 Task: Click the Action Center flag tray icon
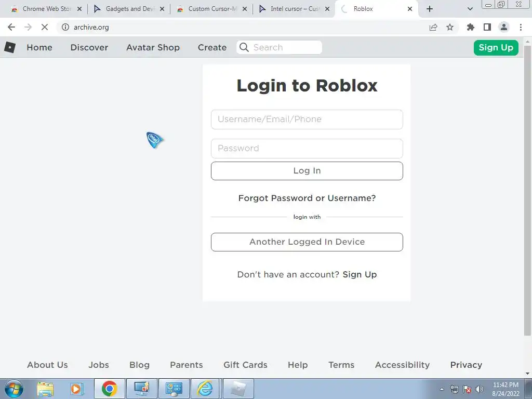(467, 389)
